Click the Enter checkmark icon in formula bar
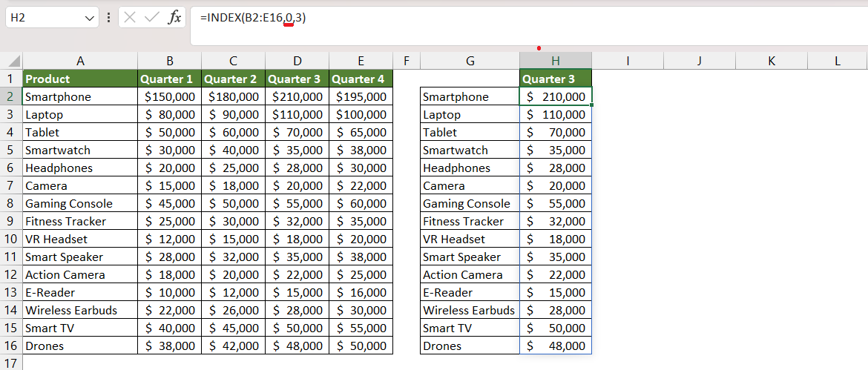This screenshot has width=868, height=370. [151, 18]
